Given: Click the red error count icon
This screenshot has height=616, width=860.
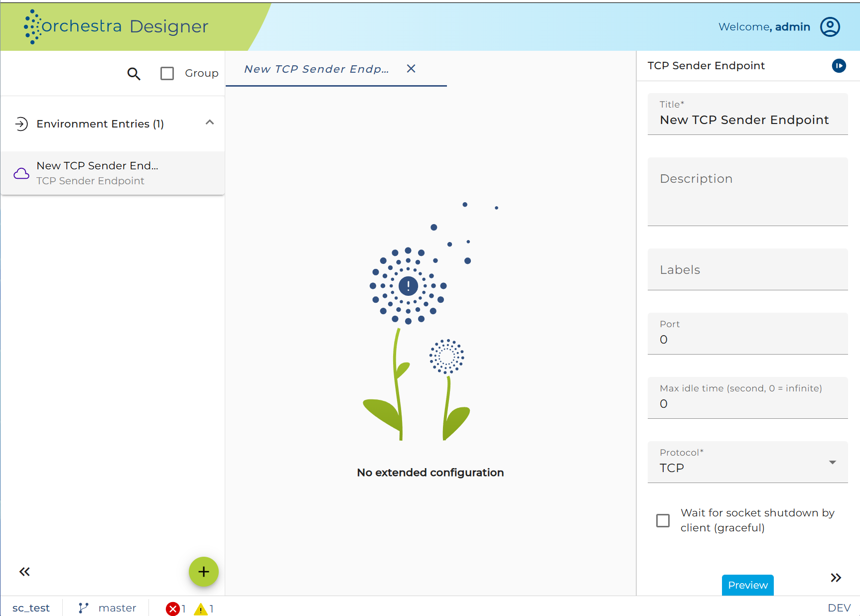Looking at the screenshot, I should click(172, 609).
